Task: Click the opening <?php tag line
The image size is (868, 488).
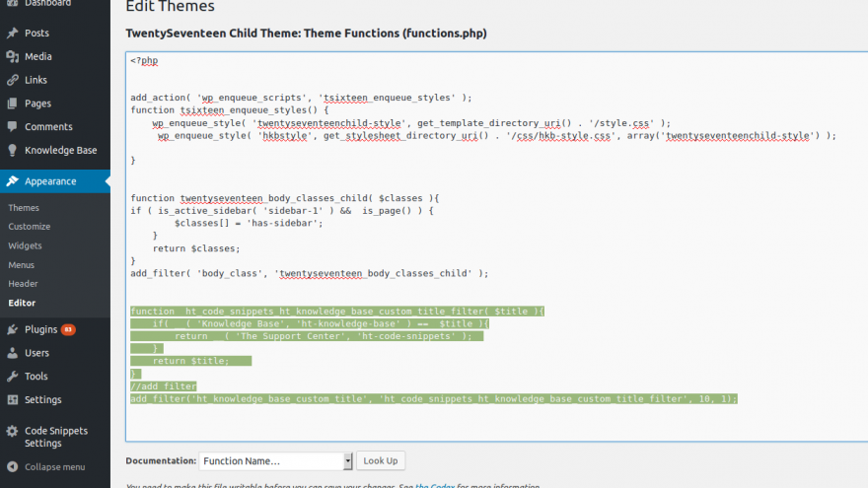Action: [144, 61]
